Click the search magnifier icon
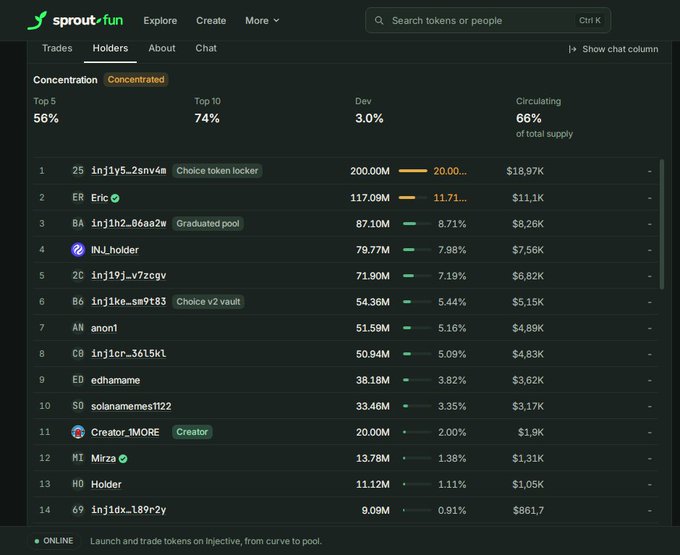This screenshot has height=555, width=680. click(x=379, y=20)
